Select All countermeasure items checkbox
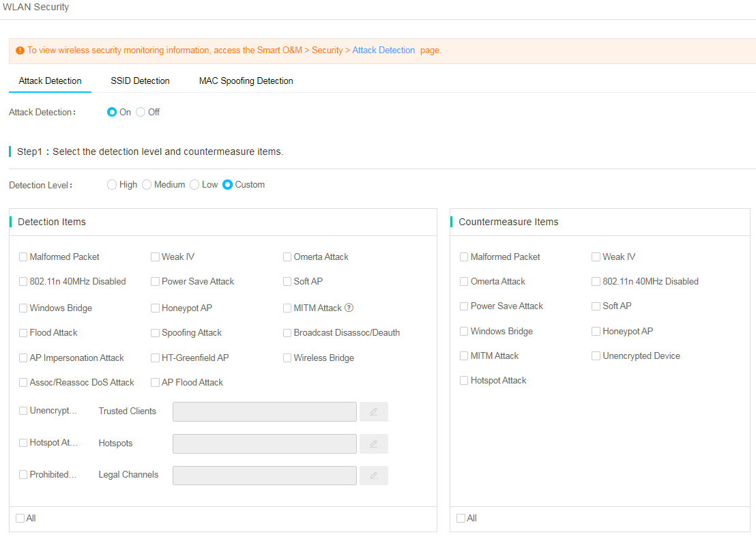This screenshot has height=537, width=756. (x=461, y=518)
